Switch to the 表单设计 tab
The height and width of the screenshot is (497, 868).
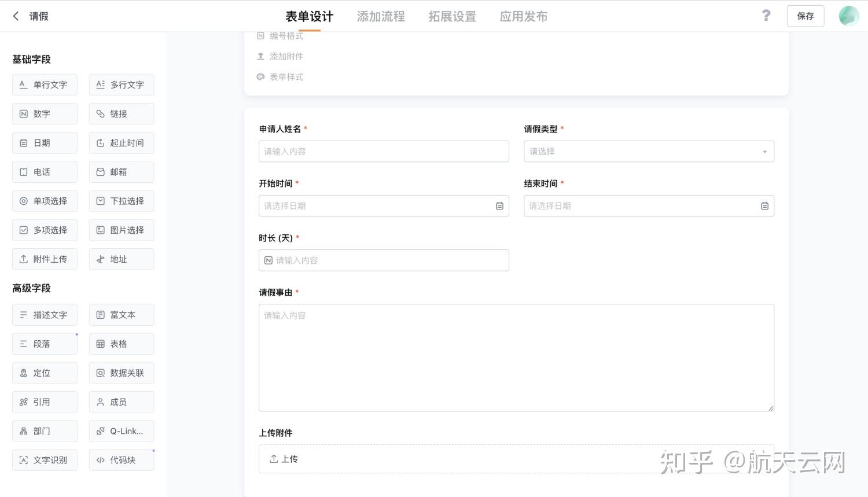pyautogui.click(x=310, y=16)
